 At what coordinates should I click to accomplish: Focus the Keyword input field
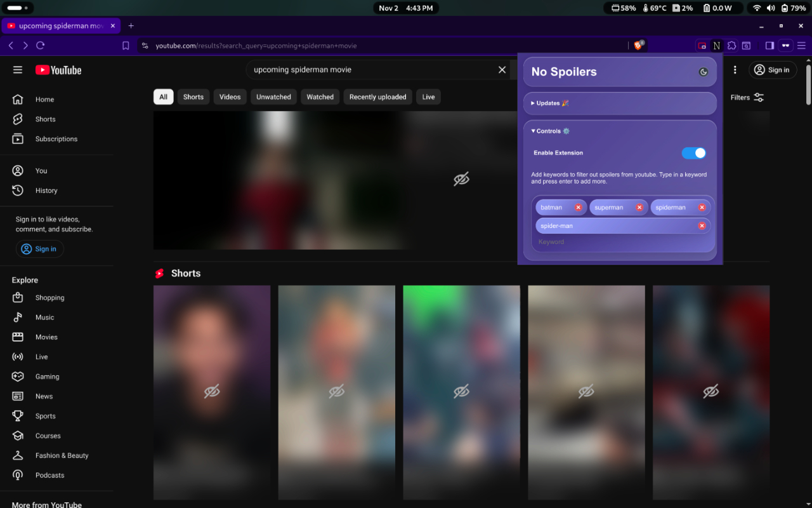coord(623,242)
